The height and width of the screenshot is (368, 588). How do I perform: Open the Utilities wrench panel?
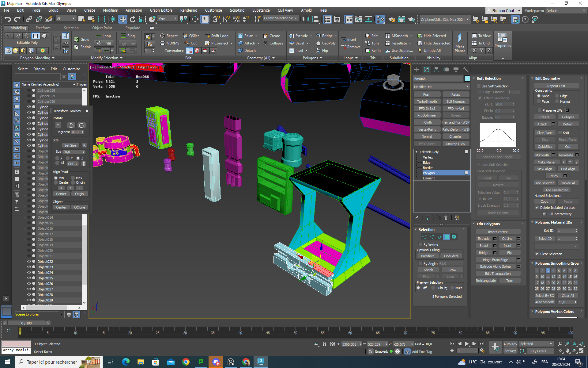466,70
